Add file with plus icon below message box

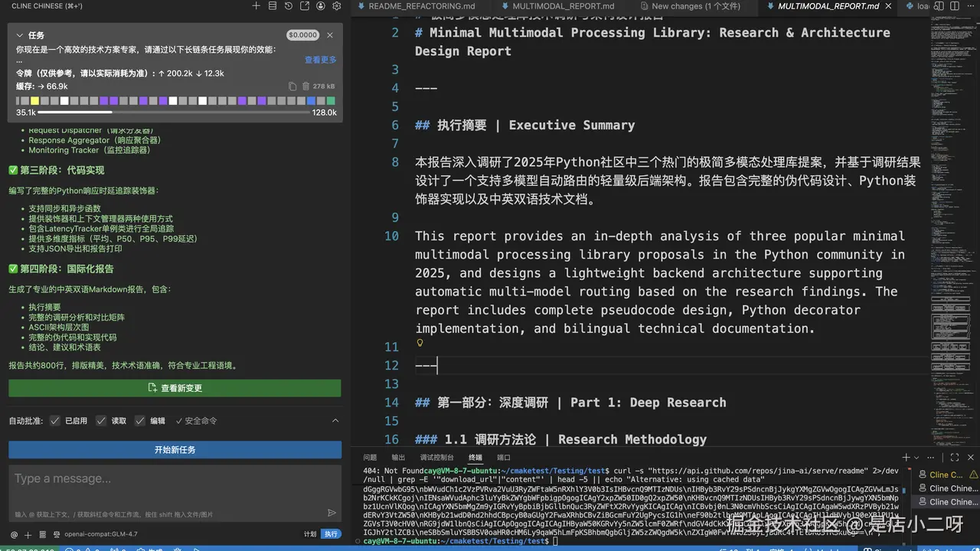pos(28,534)
